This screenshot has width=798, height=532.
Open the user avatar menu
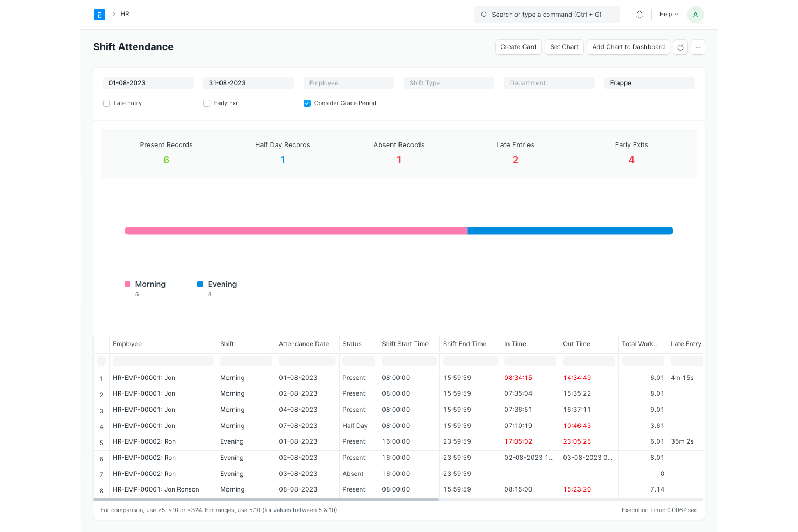pos(696,15)
